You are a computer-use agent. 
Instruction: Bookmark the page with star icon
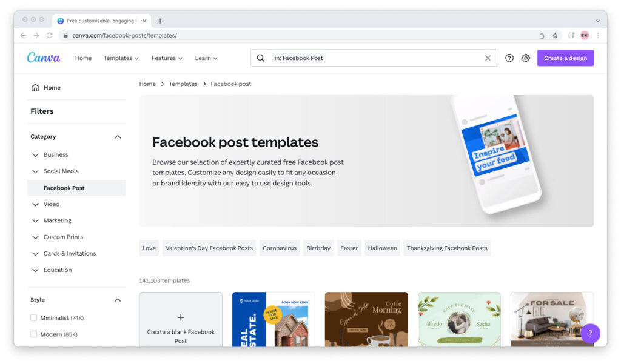pyautogui.click(x=555, y=35)
